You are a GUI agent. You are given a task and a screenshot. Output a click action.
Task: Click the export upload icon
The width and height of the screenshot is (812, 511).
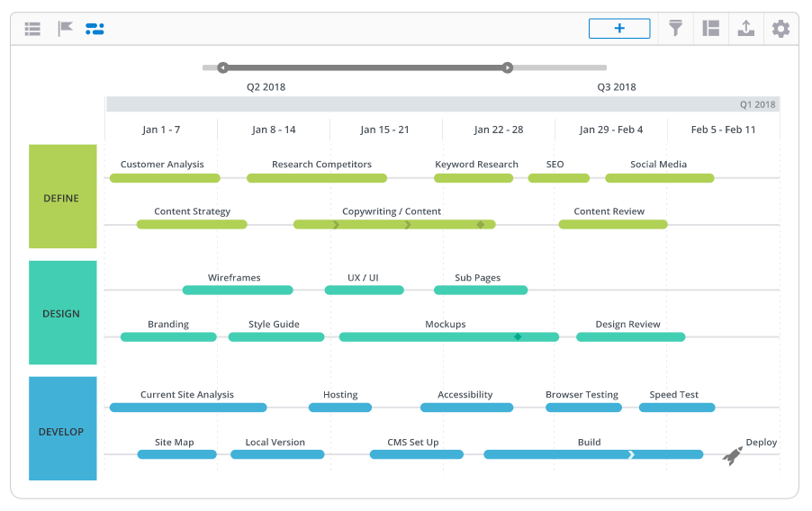[745, 28]
